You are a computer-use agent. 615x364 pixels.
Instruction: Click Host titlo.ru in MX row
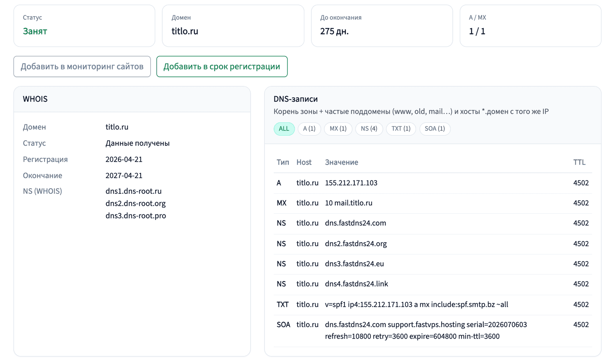[x=307, y=203]
